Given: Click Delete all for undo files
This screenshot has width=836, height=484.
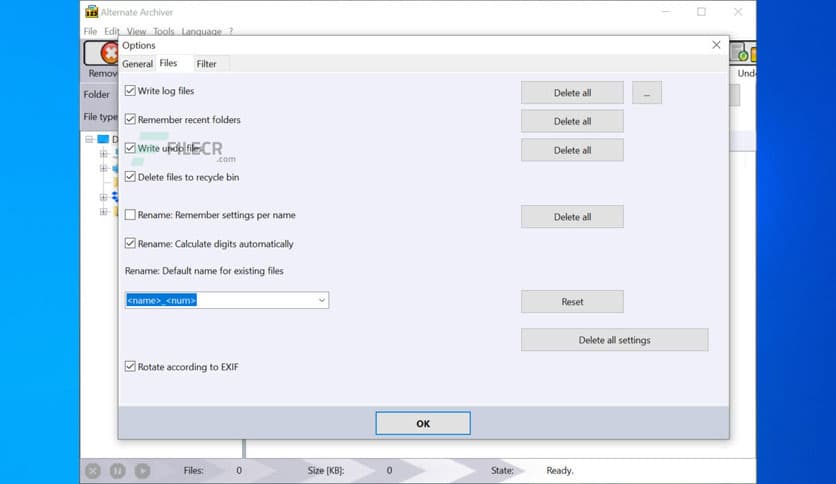Looking at the screenshot, I should pyautogui.click(x=572, y=150).
